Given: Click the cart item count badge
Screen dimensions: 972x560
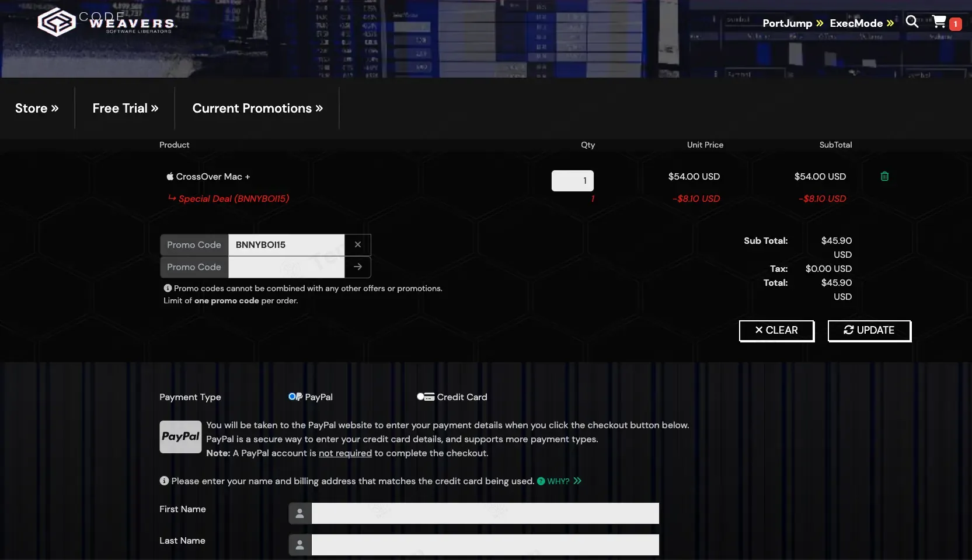Looking at the screenshot, I should point(955,24).
